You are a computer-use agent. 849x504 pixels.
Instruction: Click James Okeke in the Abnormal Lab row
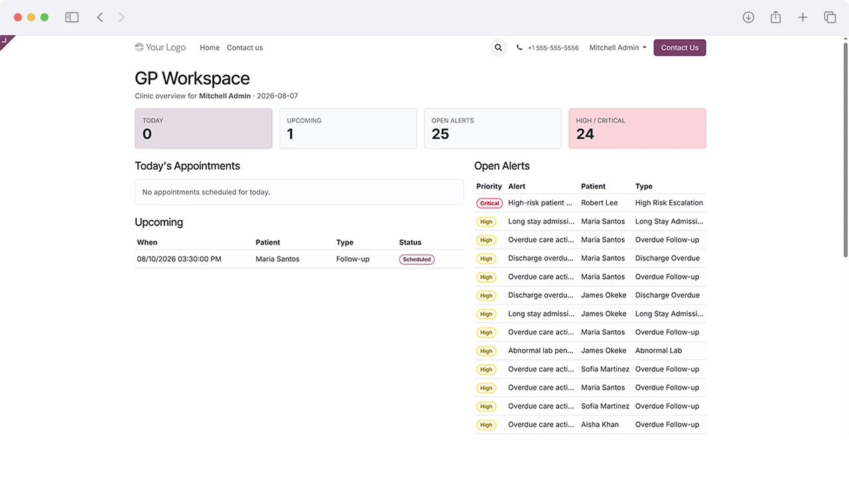[x=604, y=351]
